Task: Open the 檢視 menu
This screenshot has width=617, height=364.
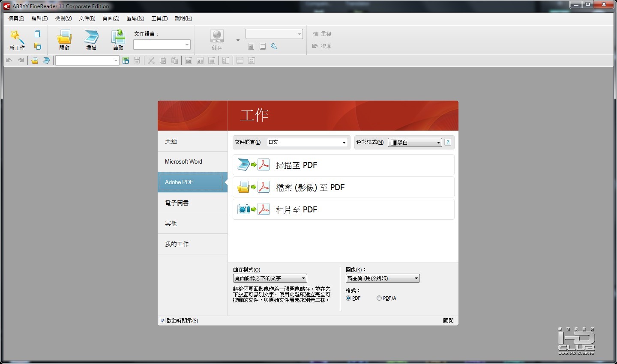Action: (x=63, y=18)
